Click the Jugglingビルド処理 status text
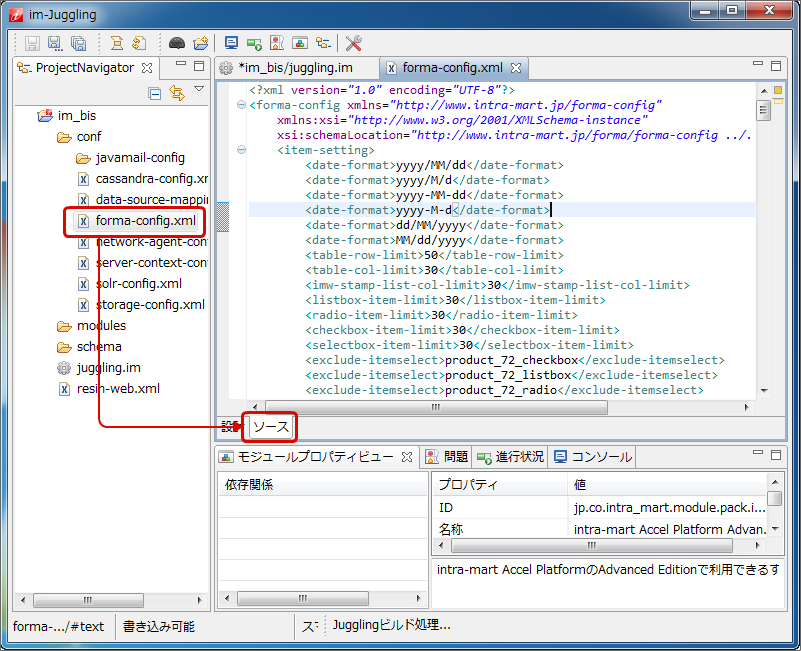Viewport: 801px width, 651px height. tap(392, 625)
